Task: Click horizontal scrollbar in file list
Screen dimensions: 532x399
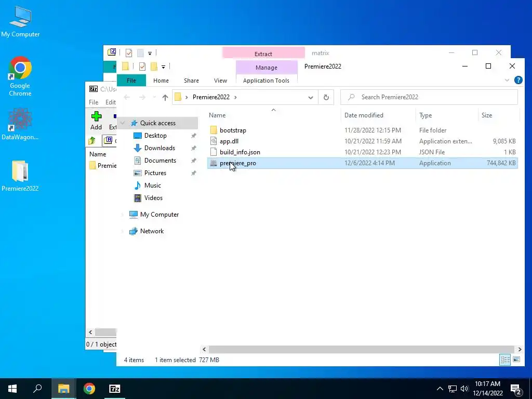Action: [x=362, y=349]
